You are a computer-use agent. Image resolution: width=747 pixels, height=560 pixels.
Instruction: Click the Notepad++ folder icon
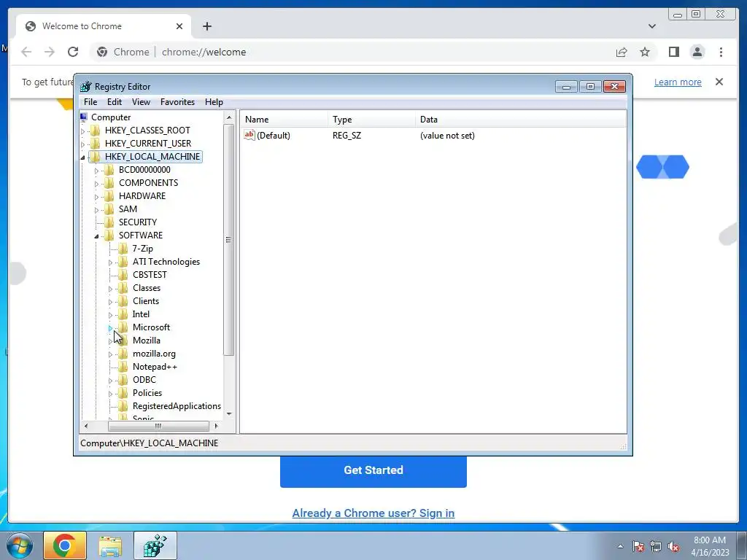pos(123,367)
